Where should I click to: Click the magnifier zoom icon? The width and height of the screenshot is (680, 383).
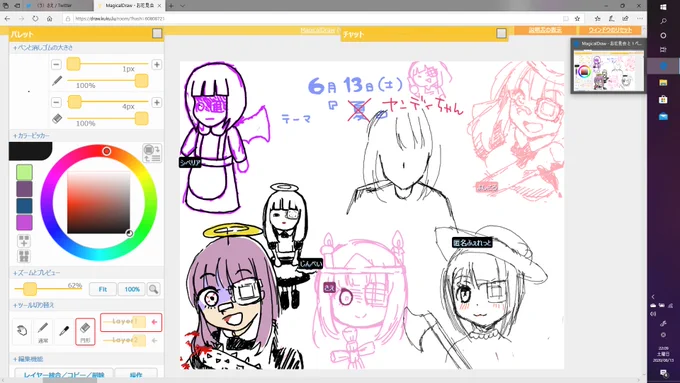[154, 289]
